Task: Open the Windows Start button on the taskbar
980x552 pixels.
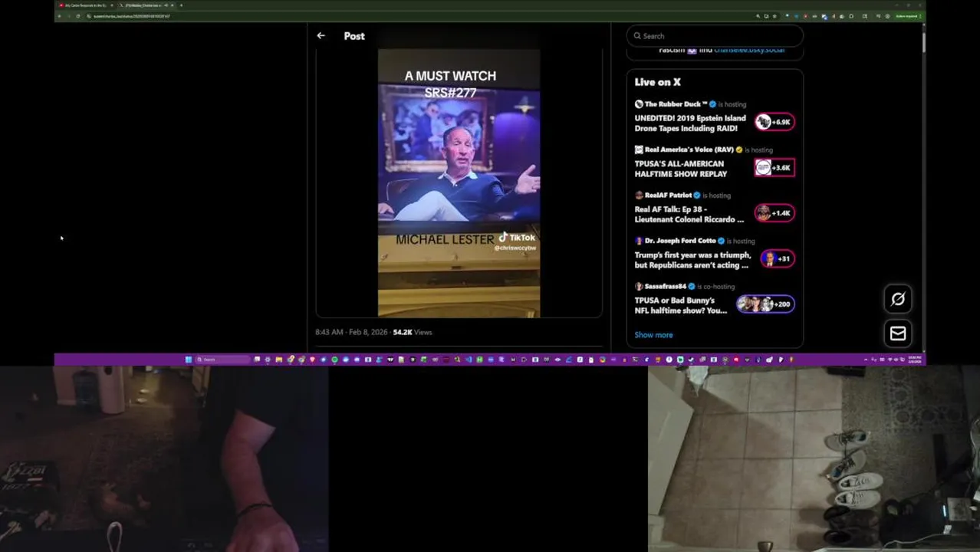Action: (188, 360)
